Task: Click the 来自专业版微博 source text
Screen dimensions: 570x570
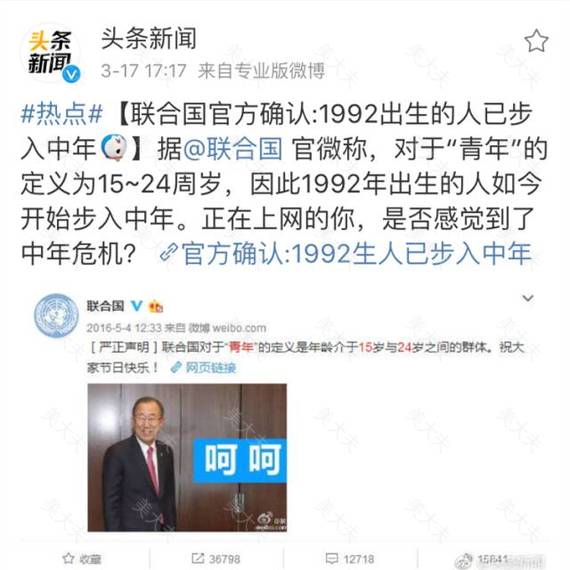Action: (x=261, y=71)
